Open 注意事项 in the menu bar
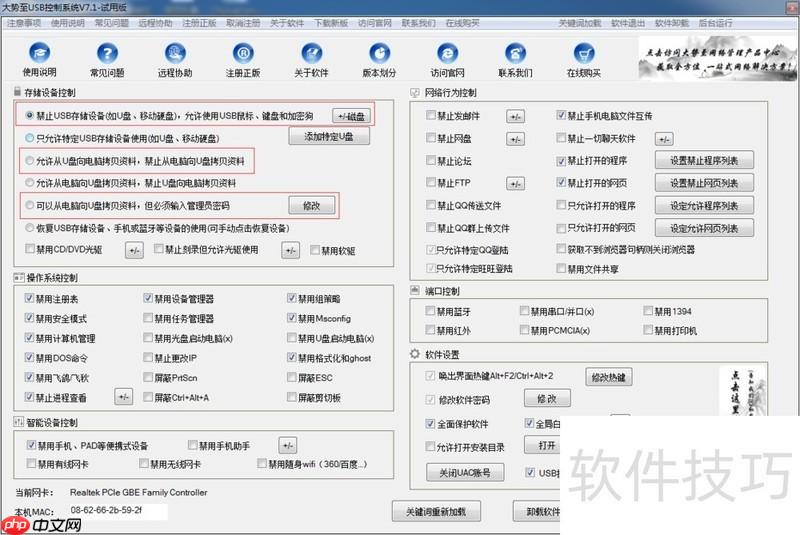 point(23,23)
